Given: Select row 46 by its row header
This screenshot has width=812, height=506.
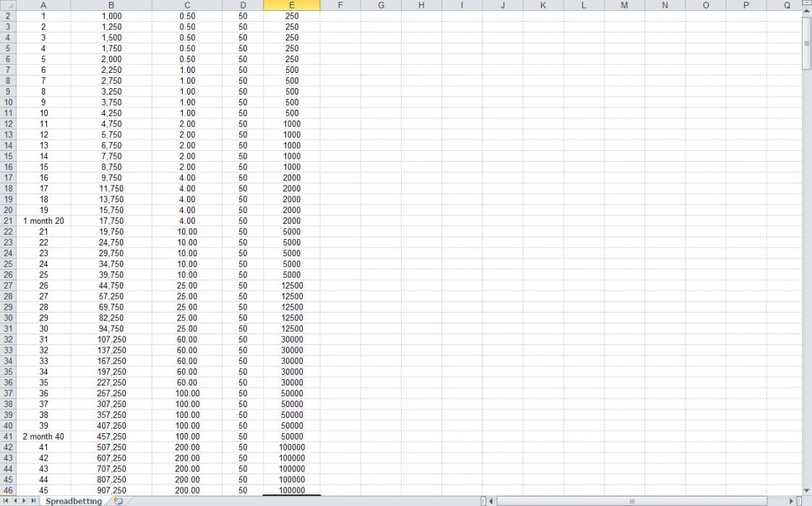Looking at the screenshot, I should 8,490.
